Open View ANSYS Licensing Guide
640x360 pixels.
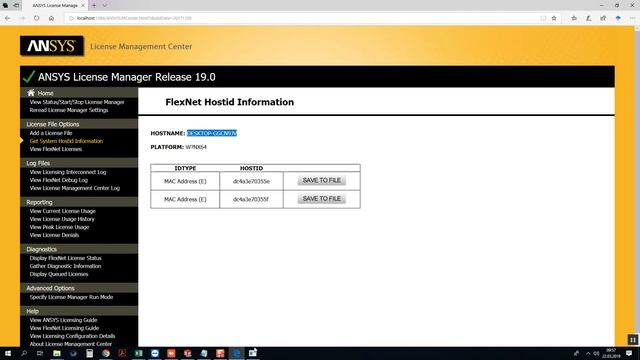[x=63, y=320]
